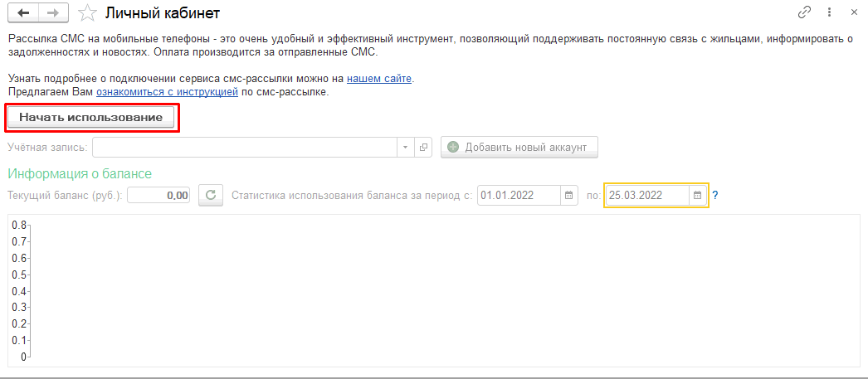Click the Учётная запись input field

click(245, 147)
